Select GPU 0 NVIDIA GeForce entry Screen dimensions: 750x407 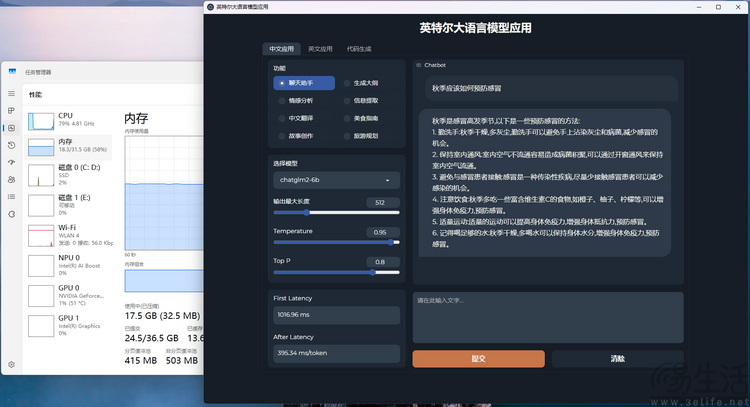click(70, 296)
